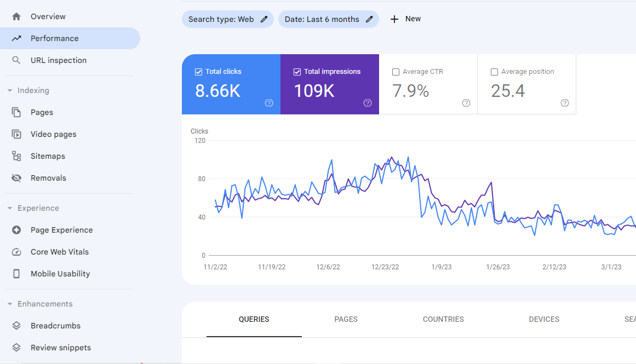Edit Search type filter via pencil icon
This screenshot has height=364, width=636.
264,19
